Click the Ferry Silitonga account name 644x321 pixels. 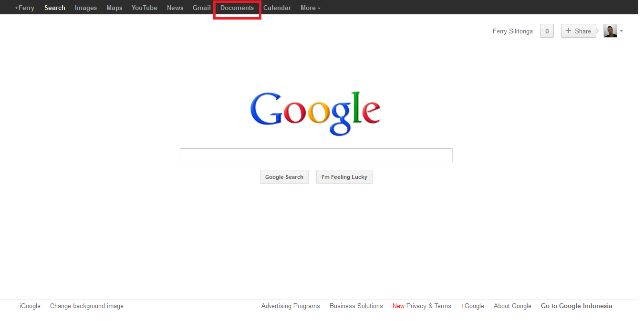coord(513,31)
